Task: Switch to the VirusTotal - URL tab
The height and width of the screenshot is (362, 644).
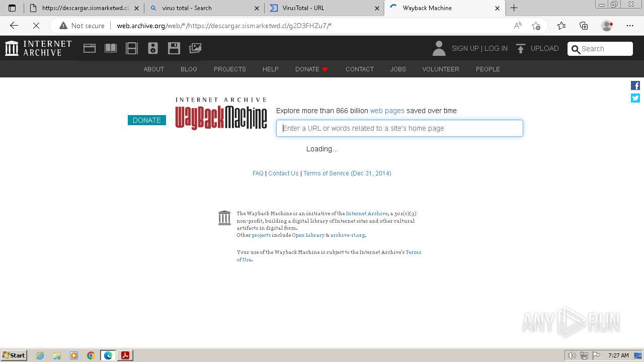Action: [324, 8]
